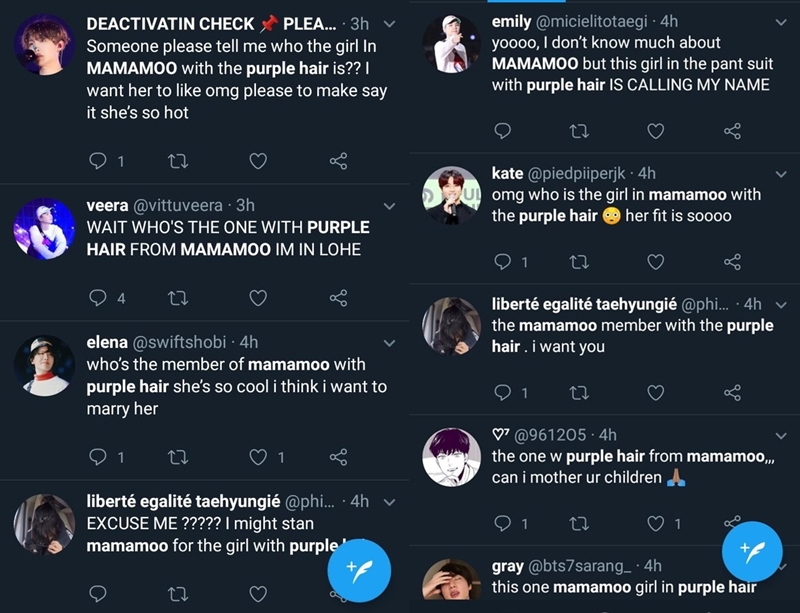Like the @961205 tweet

656,523
